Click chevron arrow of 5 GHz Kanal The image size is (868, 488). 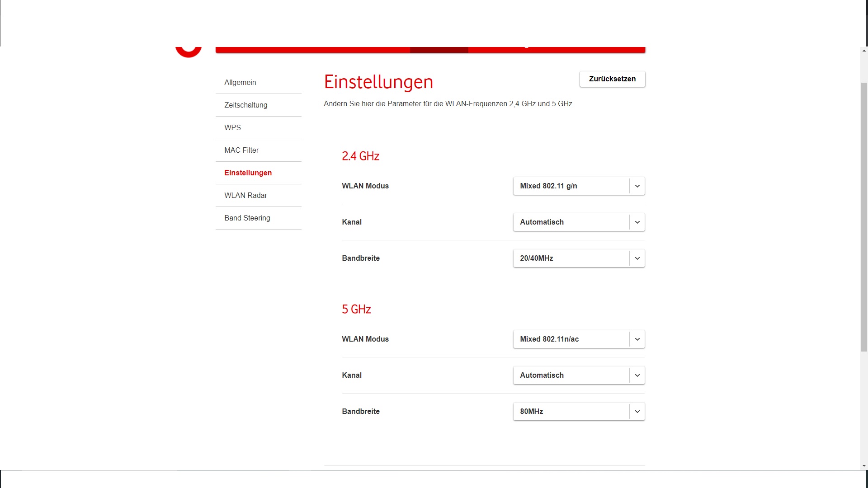tap(637, 375)
